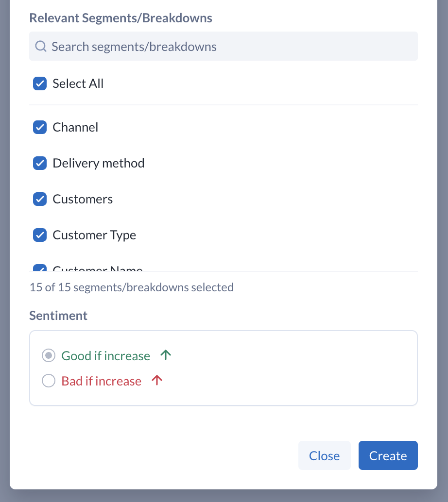Click the partially hidden Customer Name checkbox
448x502 pixels.
(39, 268)
